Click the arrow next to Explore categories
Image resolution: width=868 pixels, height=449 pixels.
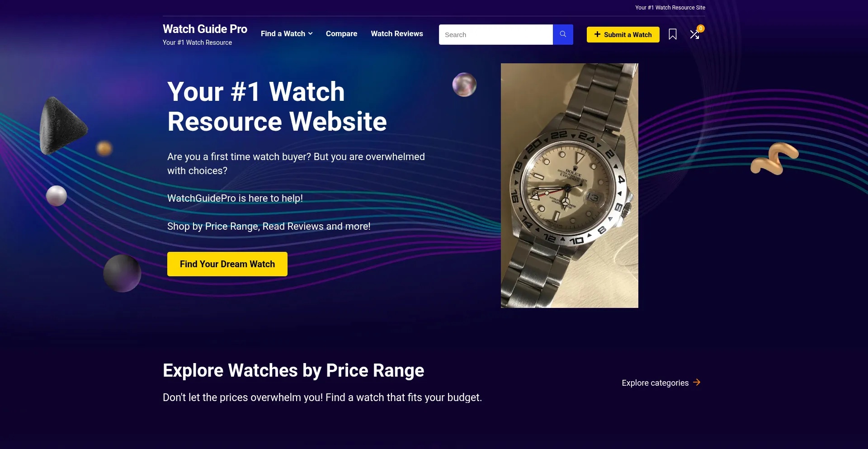click(697, 383)
